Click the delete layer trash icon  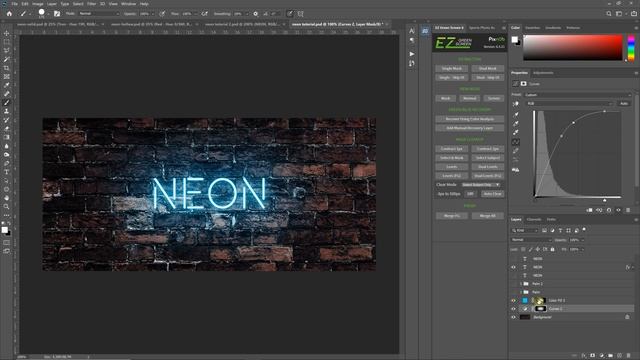click(629, 356)
